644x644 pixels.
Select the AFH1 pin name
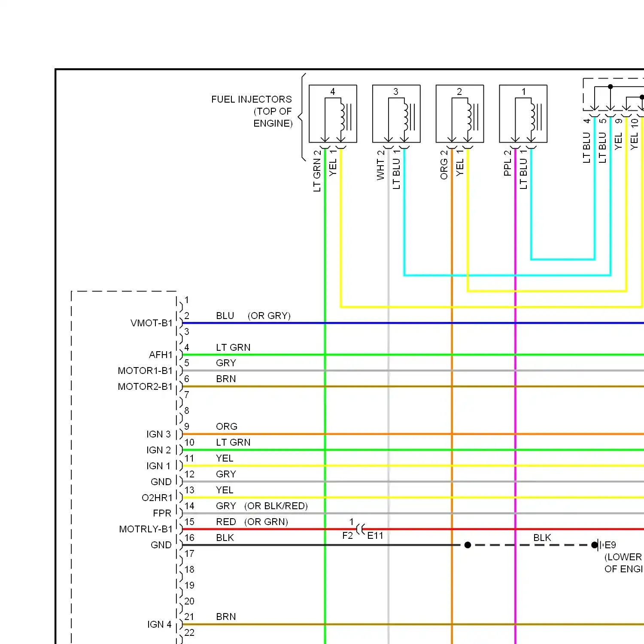(161, 355)
